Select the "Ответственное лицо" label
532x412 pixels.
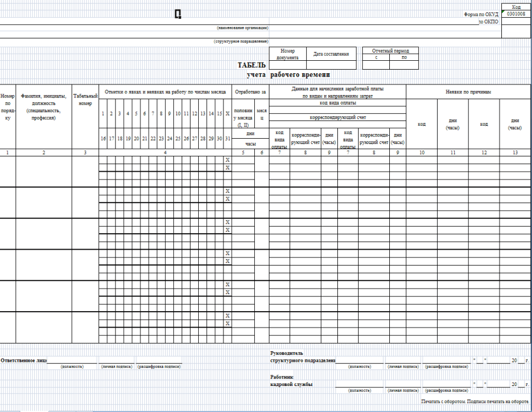(24, 361)
